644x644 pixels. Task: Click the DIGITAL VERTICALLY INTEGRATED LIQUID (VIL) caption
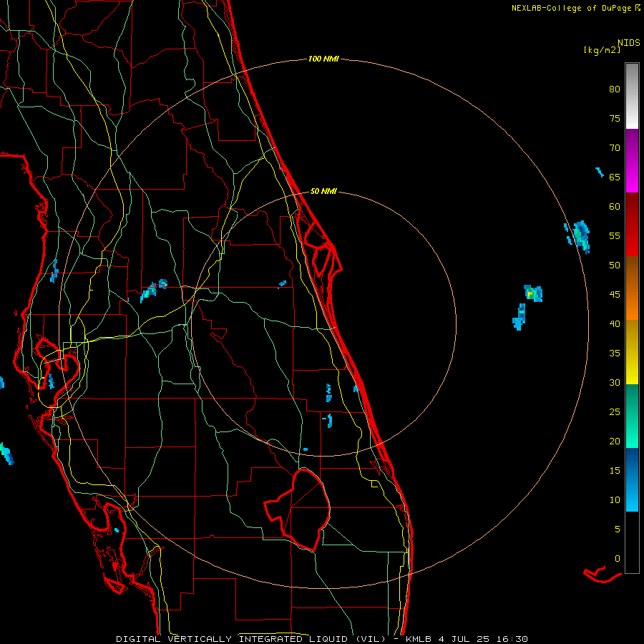coord(251,639)
